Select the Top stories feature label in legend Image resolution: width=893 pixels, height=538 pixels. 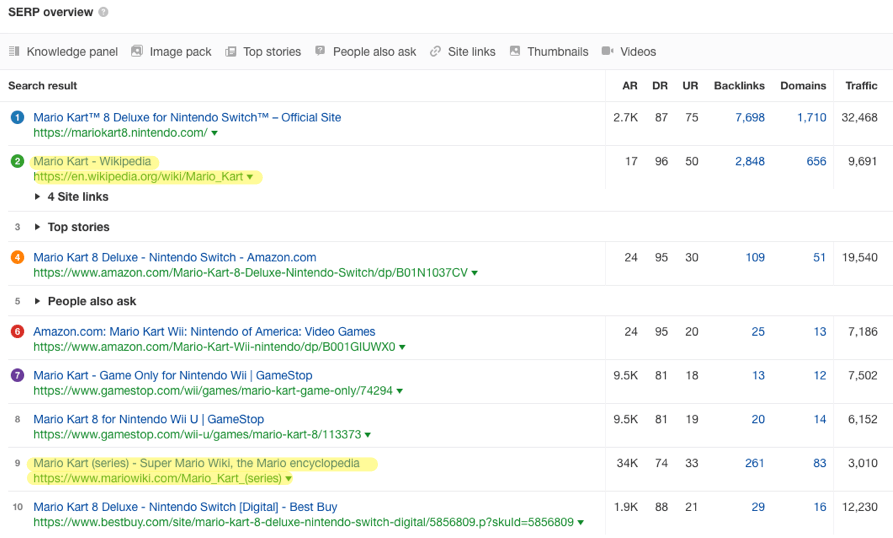click(272, 52)
